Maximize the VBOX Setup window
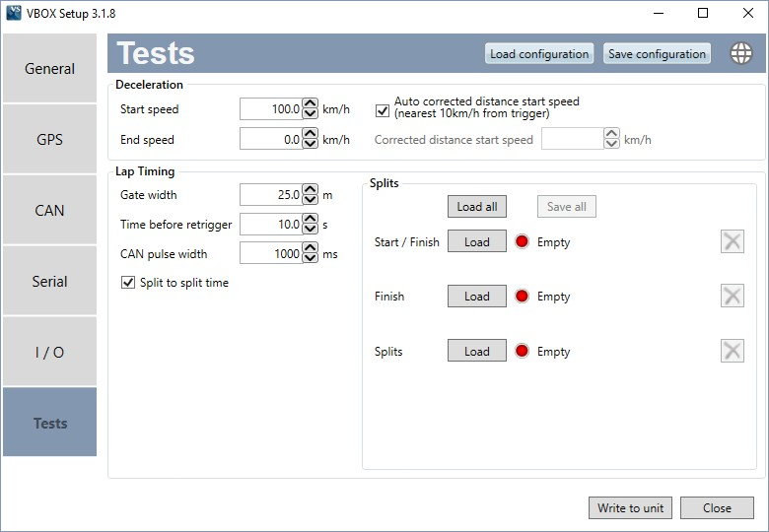The height and width of the screenshot is (532, 769). tap(703, 13)
